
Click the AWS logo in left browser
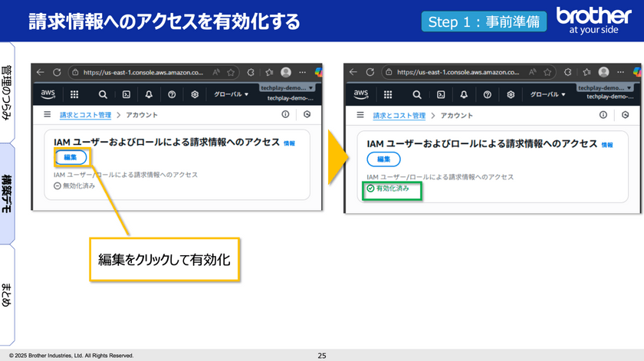pos(48,94)
